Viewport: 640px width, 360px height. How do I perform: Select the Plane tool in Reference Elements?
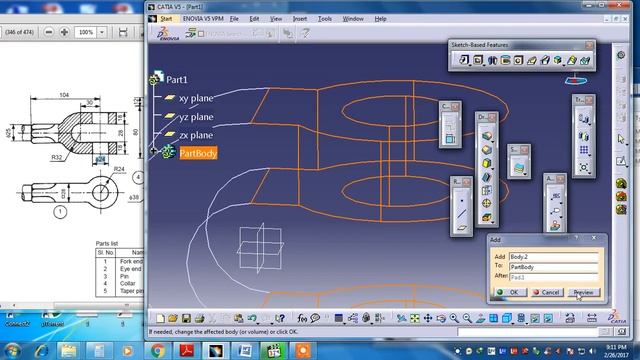point(462,228)
